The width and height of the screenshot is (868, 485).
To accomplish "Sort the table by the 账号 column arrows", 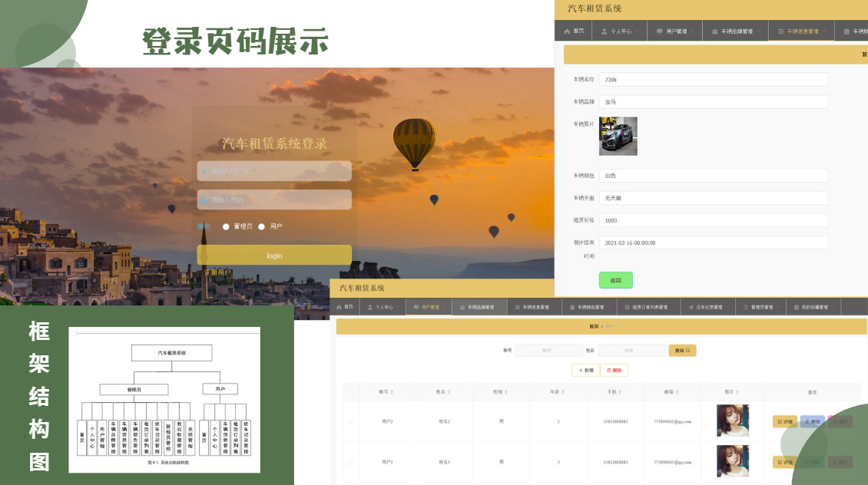I will coord(392,392).
